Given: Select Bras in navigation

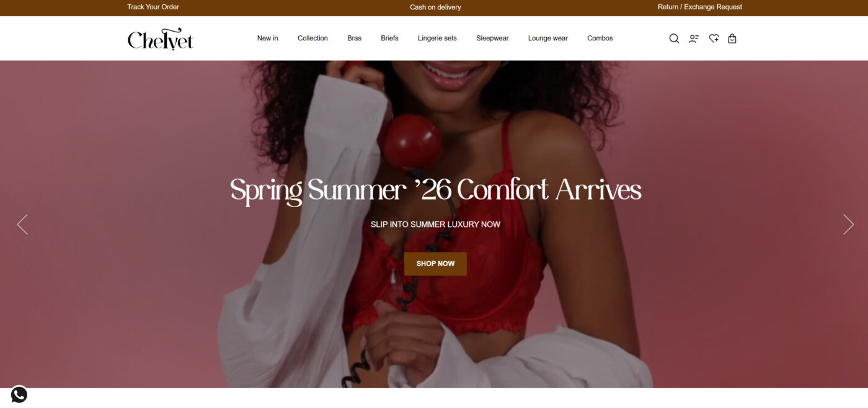Looking at the screenshot, I should tap(354, 38).
